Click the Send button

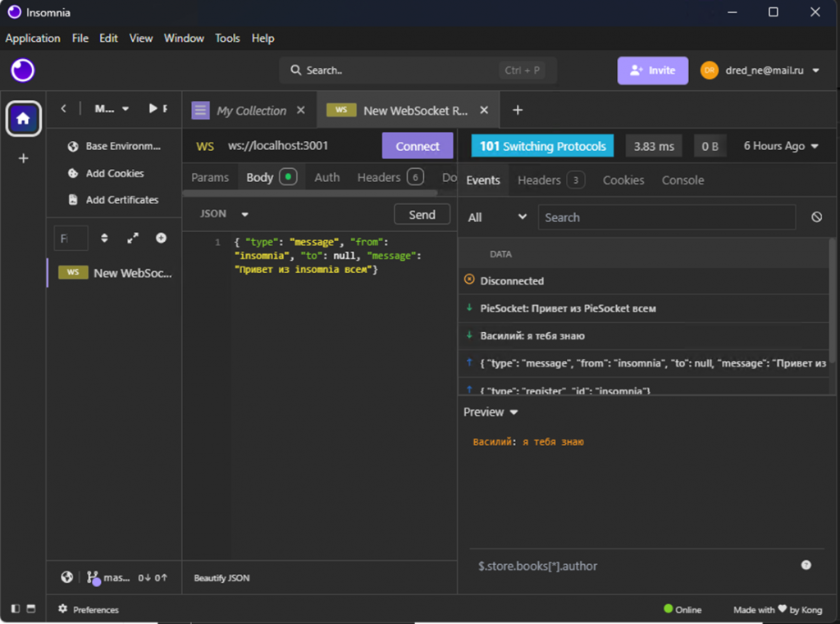pyautogui.click(x=422, y=215)
